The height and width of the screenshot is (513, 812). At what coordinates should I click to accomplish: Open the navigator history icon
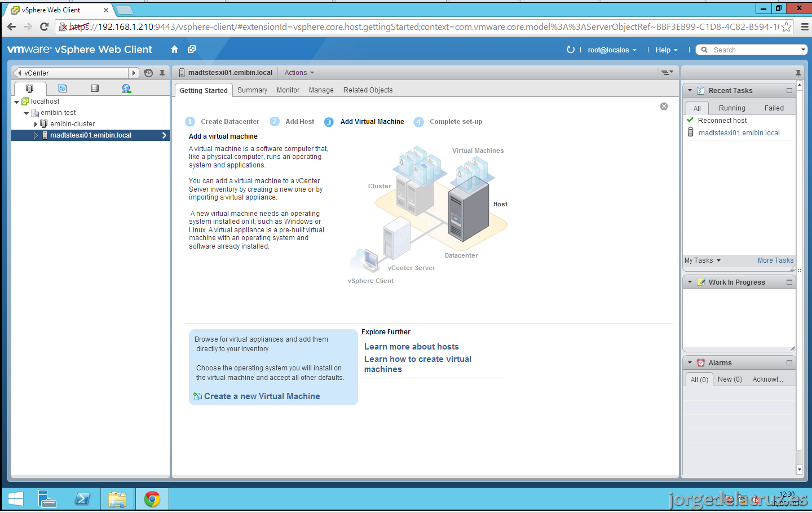tap(148, 73)
